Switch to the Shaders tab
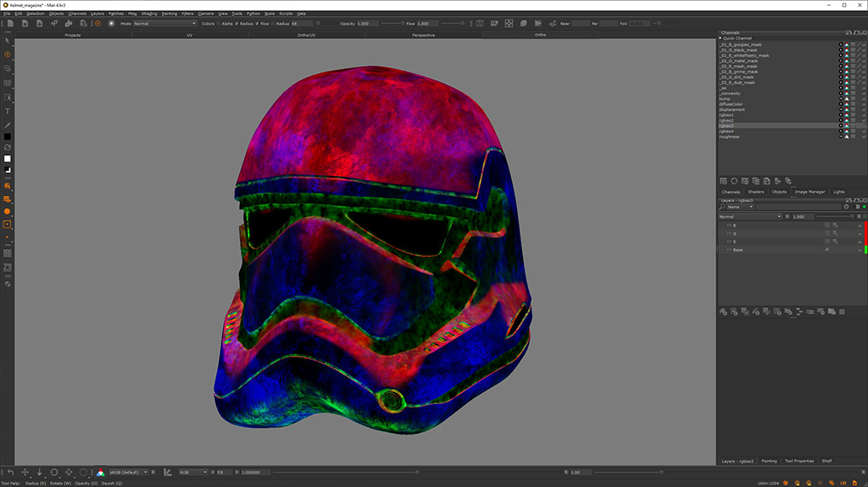Screen dimensions: 868x487 coord(755,191)
